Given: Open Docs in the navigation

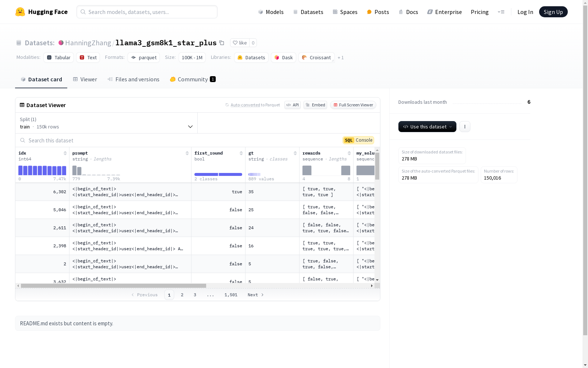Looking at the screenshot, I should tap(408, 12).
